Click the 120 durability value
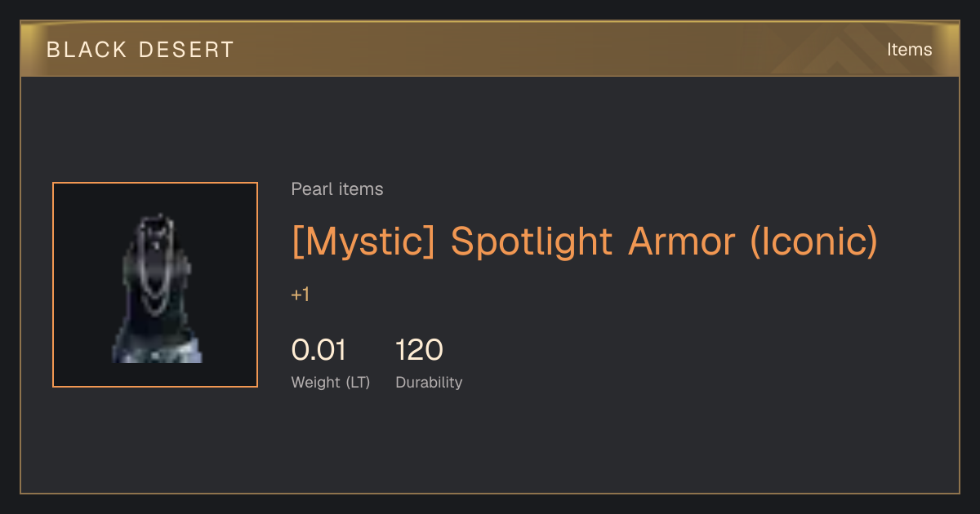 pos(419,350)
